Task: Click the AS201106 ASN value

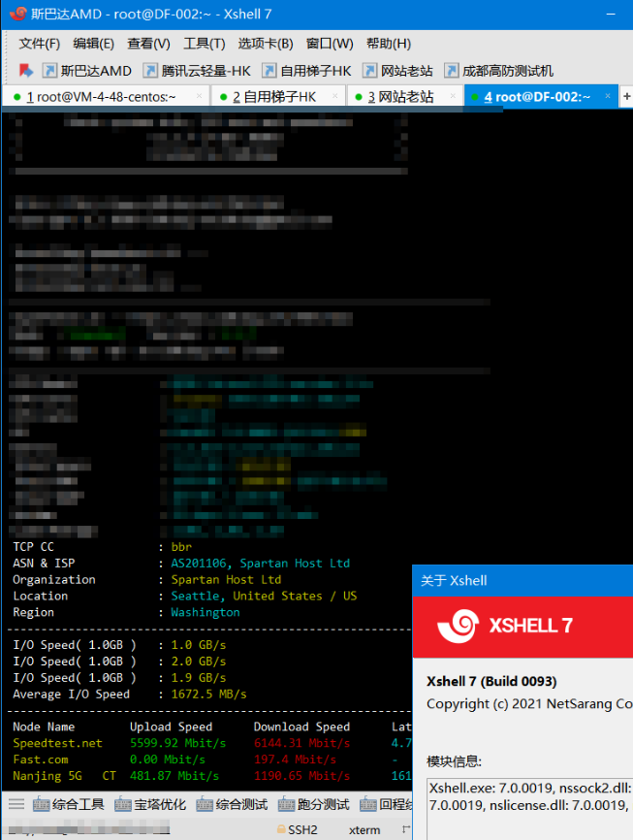Action: point(201,563)
